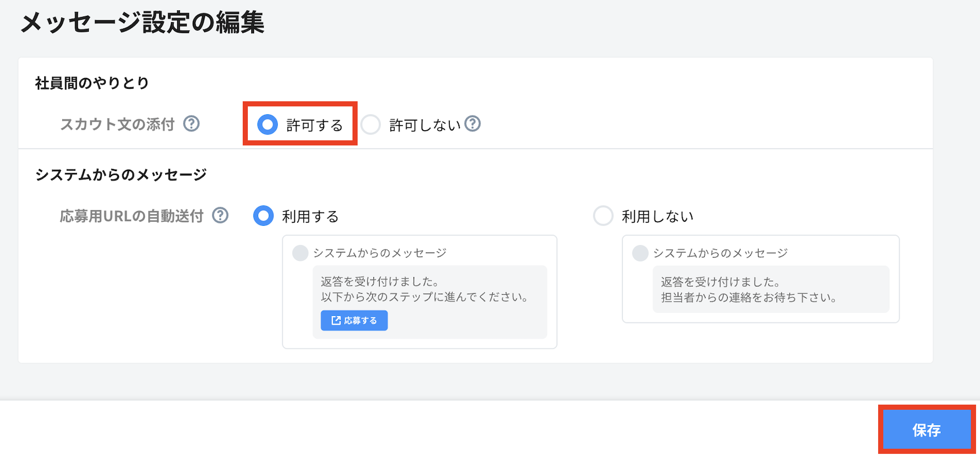
Task: Open help tooltip for 応募用URLの自動送付
Action: click(x=220, y=216)
